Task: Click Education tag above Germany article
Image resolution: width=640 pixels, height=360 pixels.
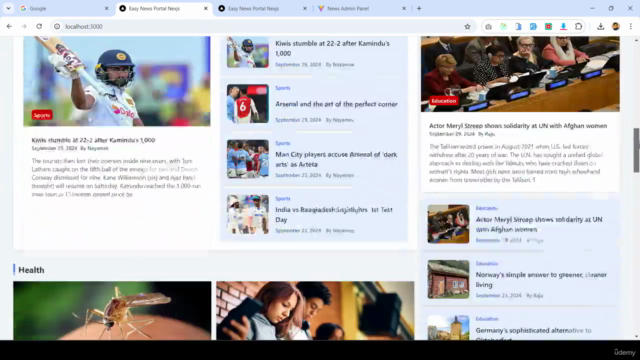Action: (487, 319)
